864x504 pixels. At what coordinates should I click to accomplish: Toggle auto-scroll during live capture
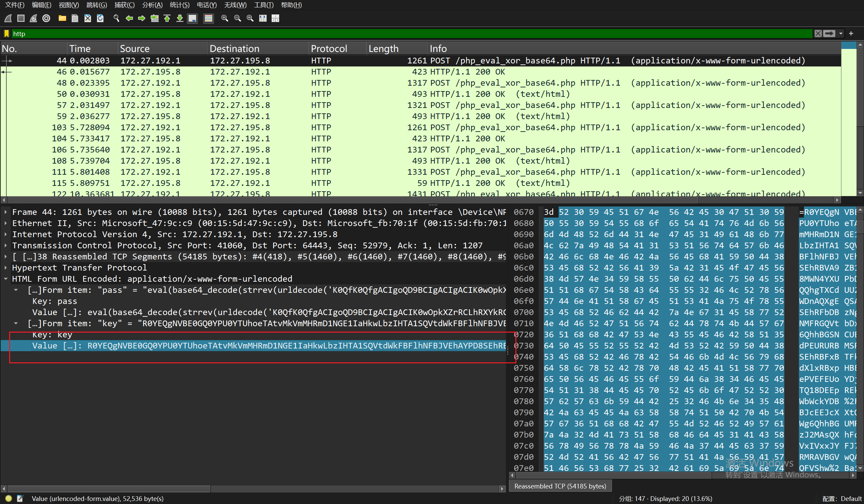[x=193, y=19]
